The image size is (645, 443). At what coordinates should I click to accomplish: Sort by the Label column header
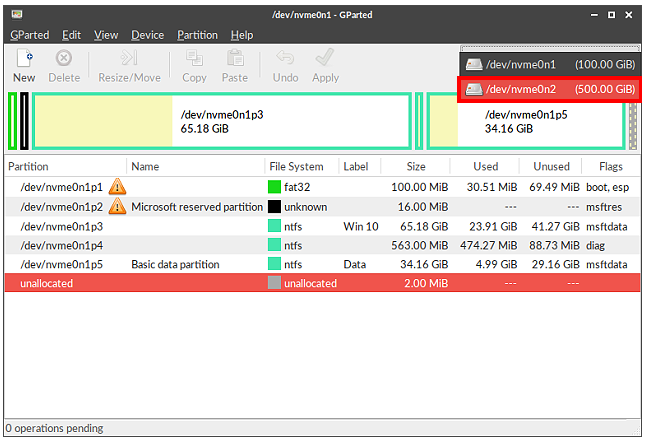click(360, 167)
